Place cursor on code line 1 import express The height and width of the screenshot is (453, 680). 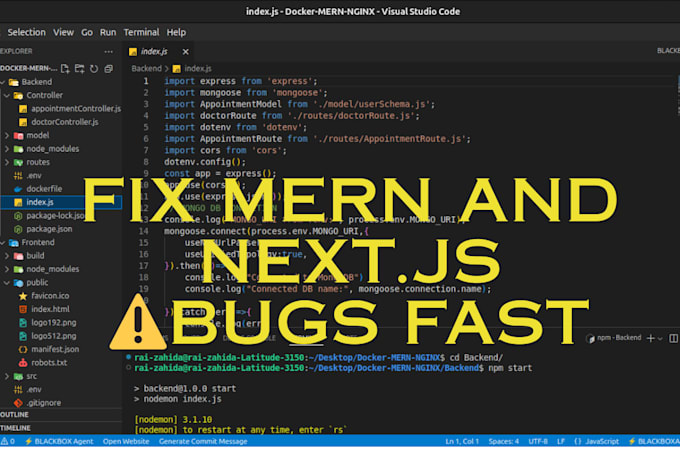point(241,81)
